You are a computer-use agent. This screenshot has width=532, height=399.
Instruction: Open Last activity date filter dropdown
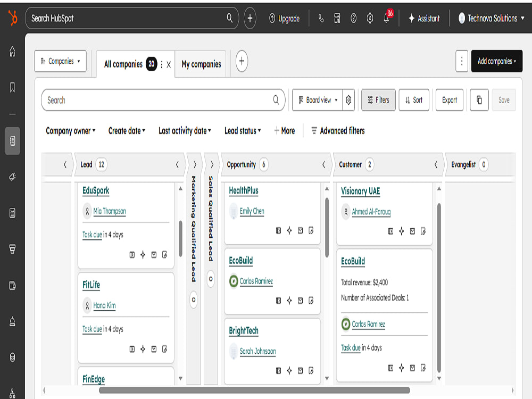pos(185,131)
